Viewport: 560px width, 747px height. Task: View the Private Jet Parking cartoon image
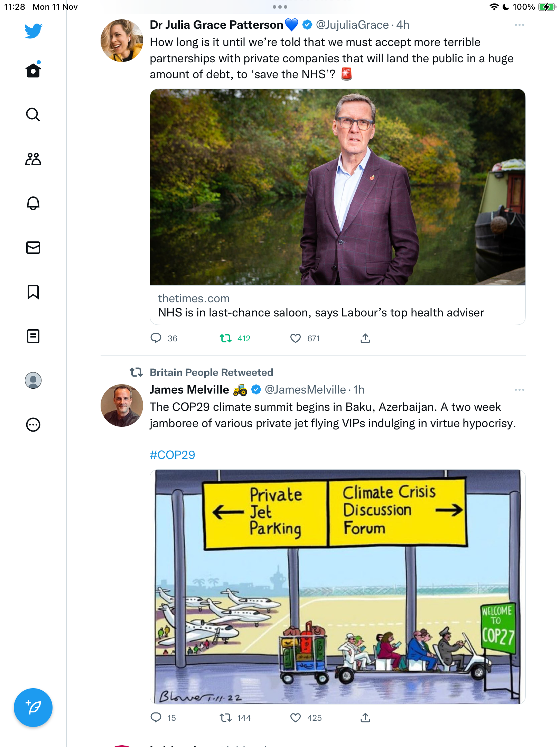coord(338,587)
